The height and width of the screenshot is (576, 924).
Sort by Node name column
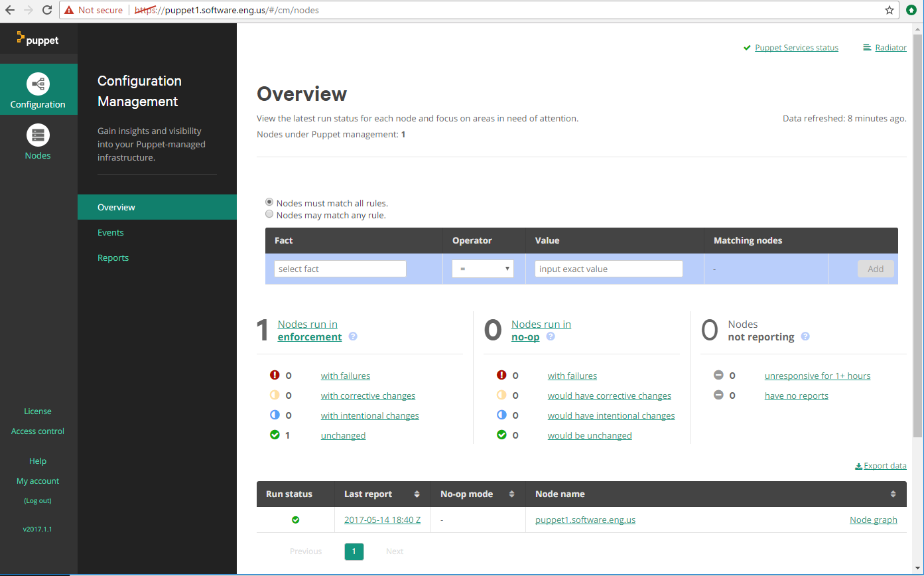893,494
